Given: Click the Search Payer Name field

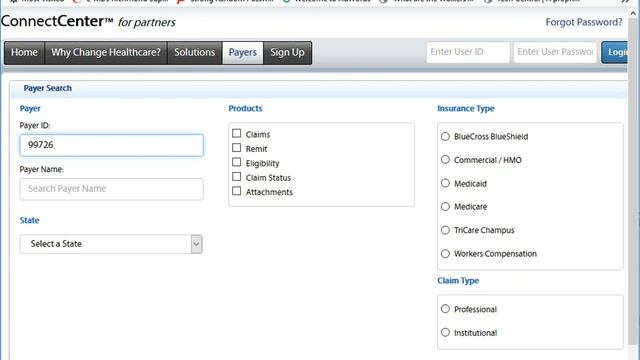Looking at the screenshot, I should [111, 189].
